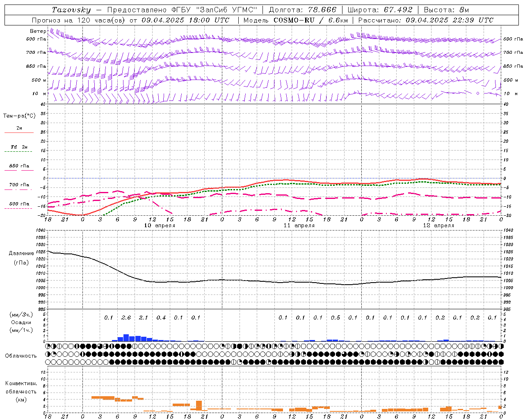The height and width of the screenshot is (420, 525).
Task: Click the 'Конвективн.' convective cloud label
Action: pyautogui.click(x=21, y=383)
